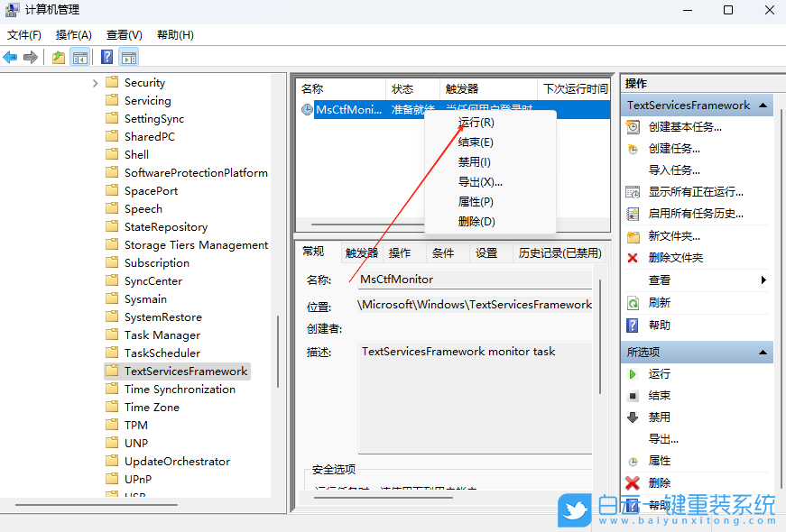Click the Back navigation arrow icon
The height and width of the screenshot is (532, 786).
point(10,57)
